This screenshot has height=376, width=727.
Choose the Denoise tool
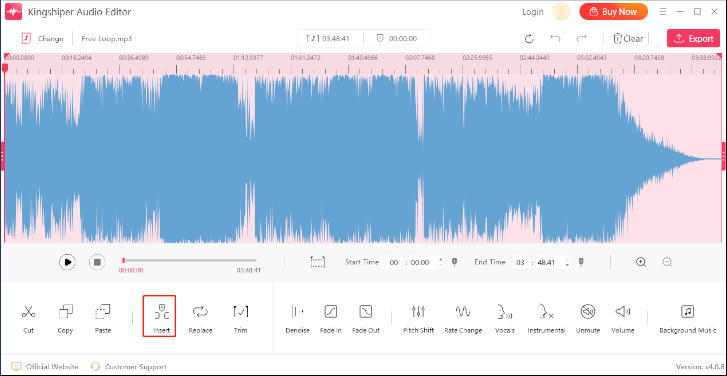[x=297, y=319]
